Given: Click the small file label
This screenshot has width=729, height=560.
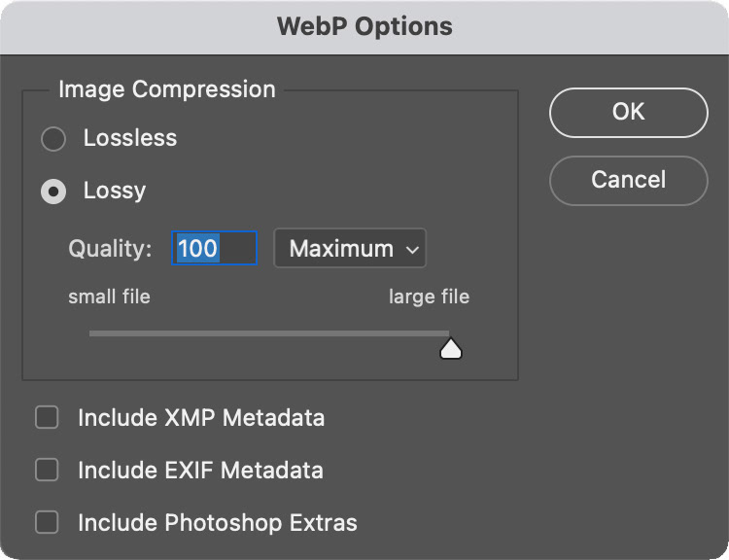Looking at the screenshot, I should point(109,297).
